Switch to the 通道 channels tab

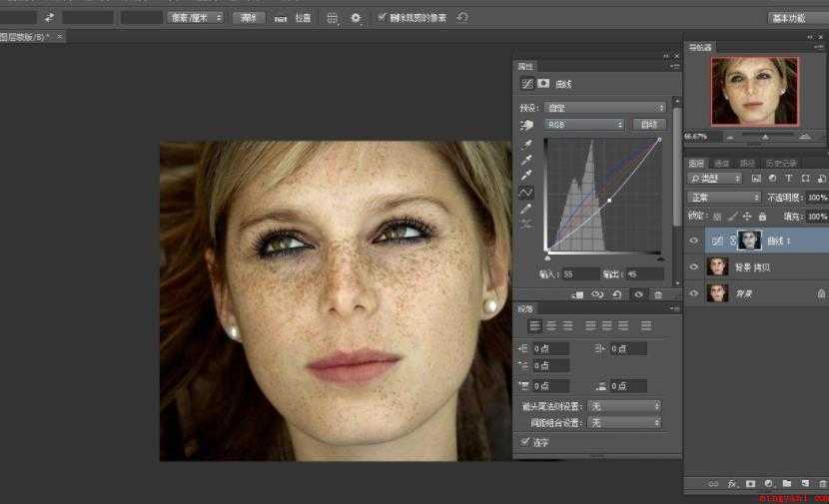722,164
